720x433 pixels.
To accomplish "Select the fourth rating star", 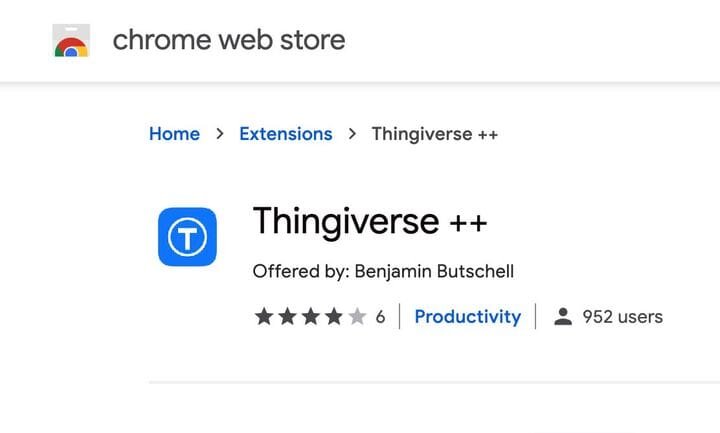I will (333, 317).
